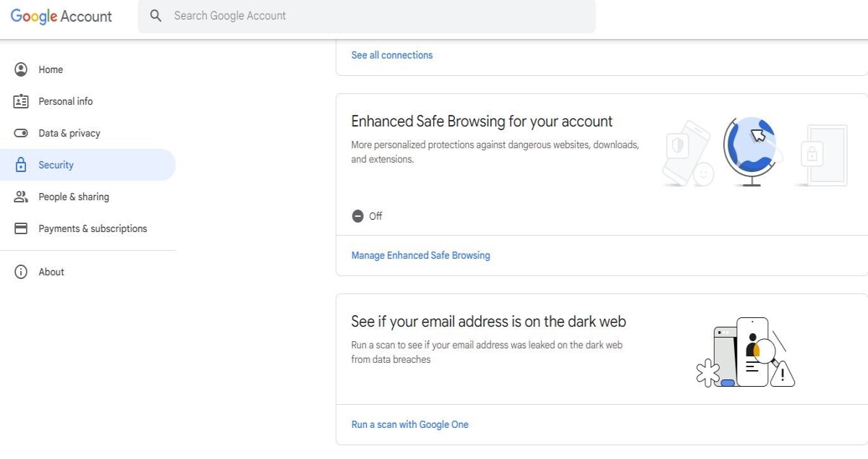
Task: Click the search magnifier icon
Action: (156, 16)
